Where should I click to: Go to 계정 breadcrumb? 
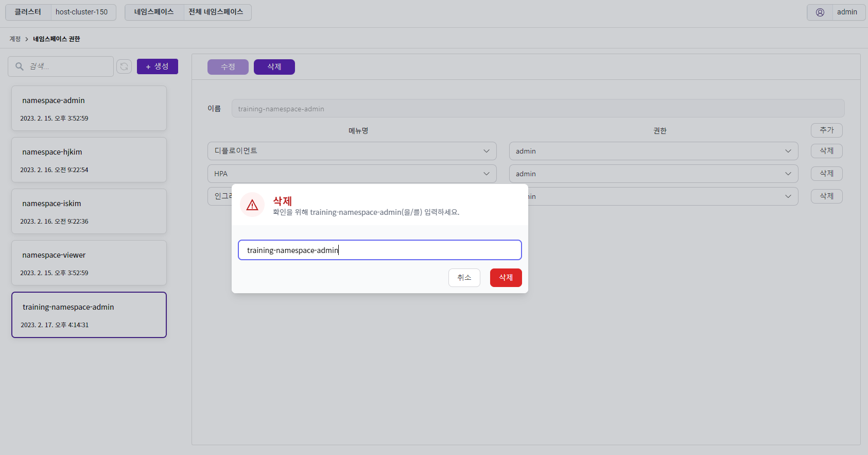point(15,39)
